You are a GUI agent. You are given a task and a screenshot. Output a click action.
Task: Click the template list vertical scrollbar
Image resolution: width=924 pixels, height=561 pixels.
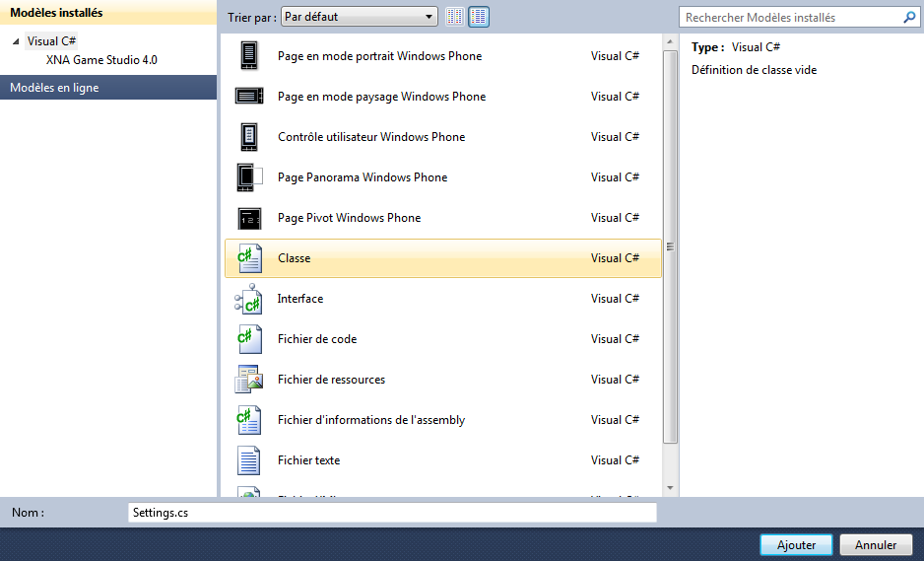click(x=670, y=246)
